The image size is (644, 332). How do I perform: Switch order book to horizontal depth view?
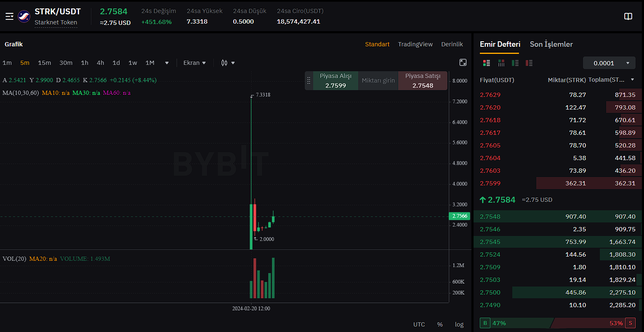pos(501,63)
